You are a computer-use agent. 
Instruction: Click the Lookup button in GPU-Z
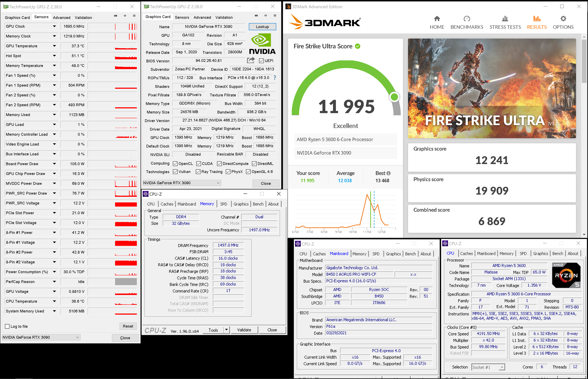pos(262,27)
